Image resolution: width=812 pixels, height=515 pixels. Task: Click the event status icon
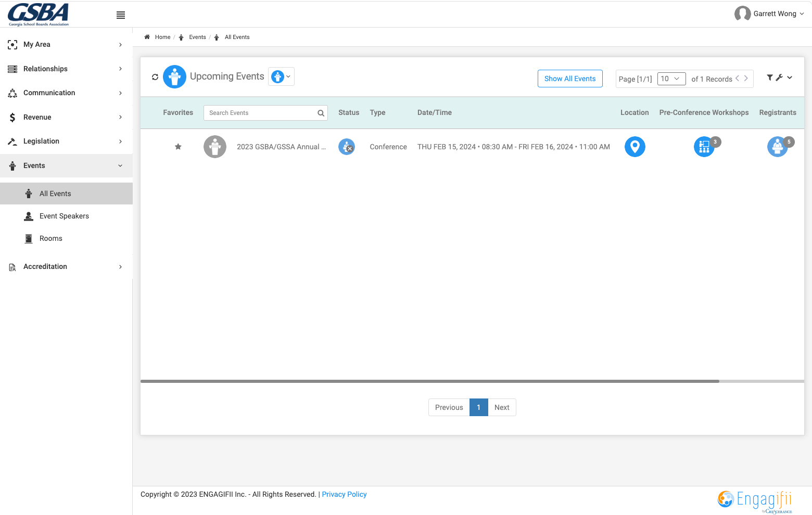click(x=347, y=147)
